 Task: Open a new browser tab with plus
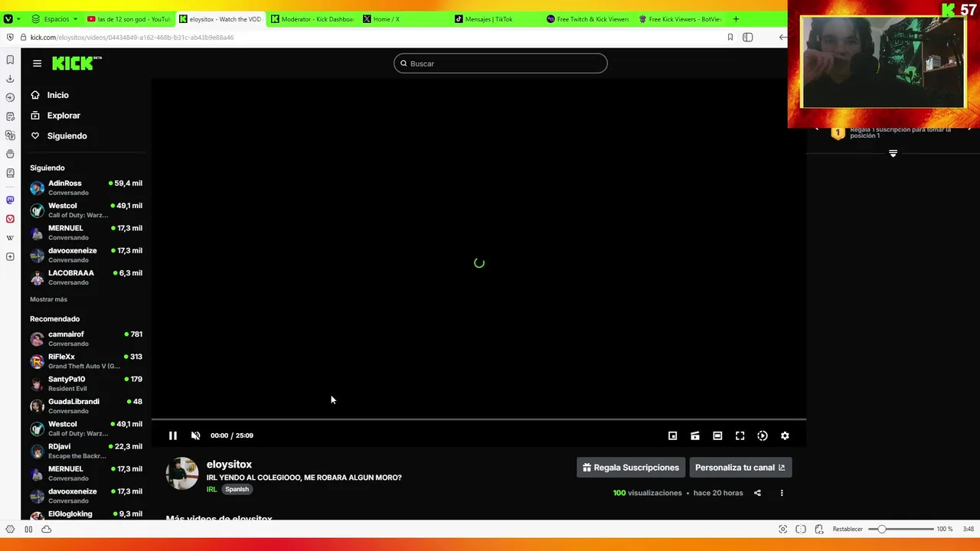click(x=736, y=19)
